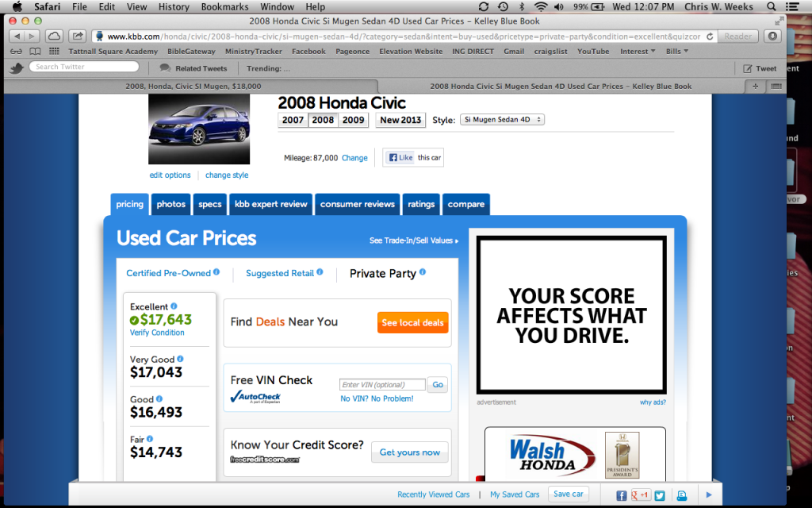
Task: Choose the Suggested Retail price type
Action: pyautogui.click(x=280, y=273)
